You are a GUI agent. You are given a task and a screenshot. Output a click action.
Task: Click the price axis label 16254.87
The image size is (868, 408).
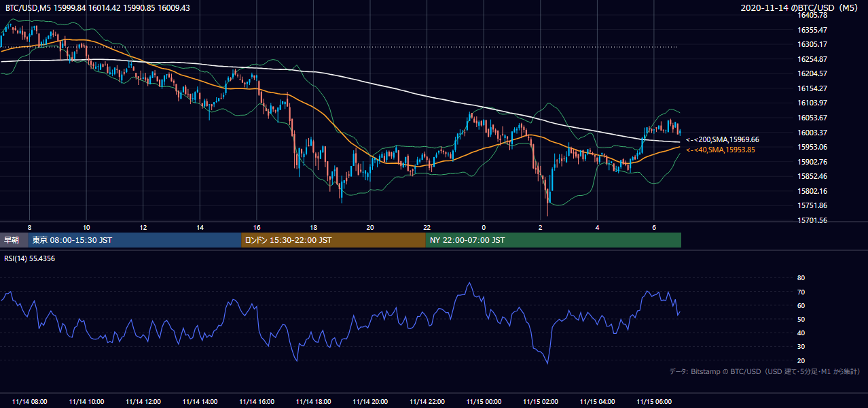[812, 59]
